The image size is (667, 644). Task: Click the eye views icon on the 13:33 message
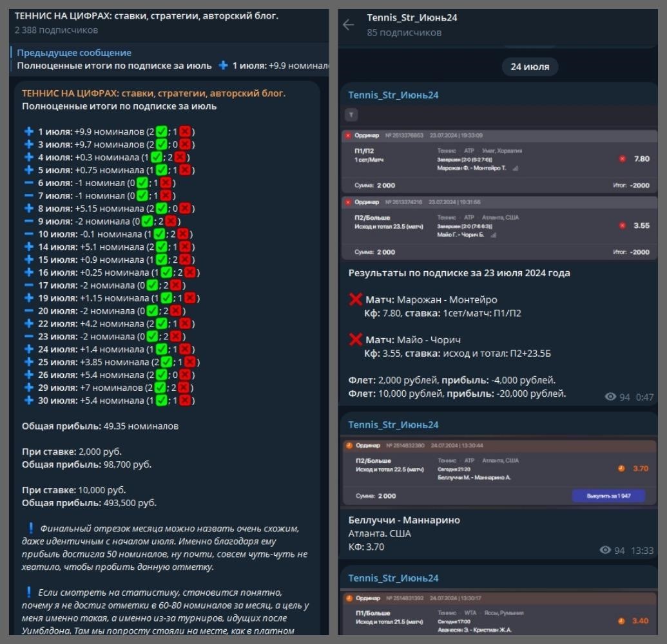click(x=605, y=550)
